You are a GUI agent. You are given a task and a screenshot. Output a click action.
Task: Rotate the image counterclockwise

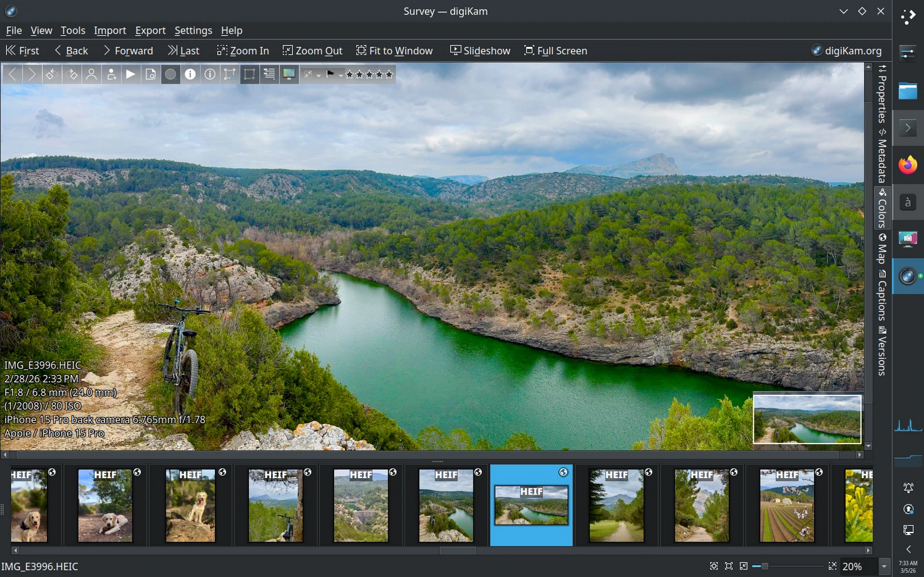click(x=51, y=74)
